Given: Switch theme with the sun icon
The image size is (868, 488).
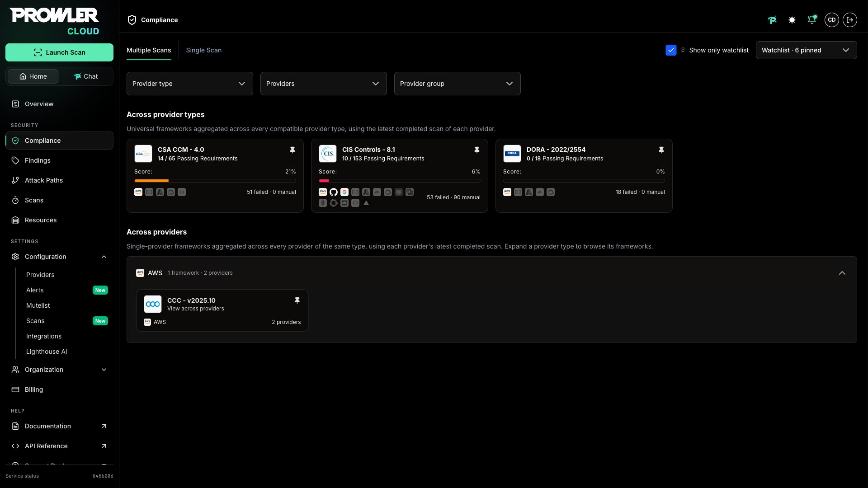Looking at the screenshot, I should click(792, 20).
